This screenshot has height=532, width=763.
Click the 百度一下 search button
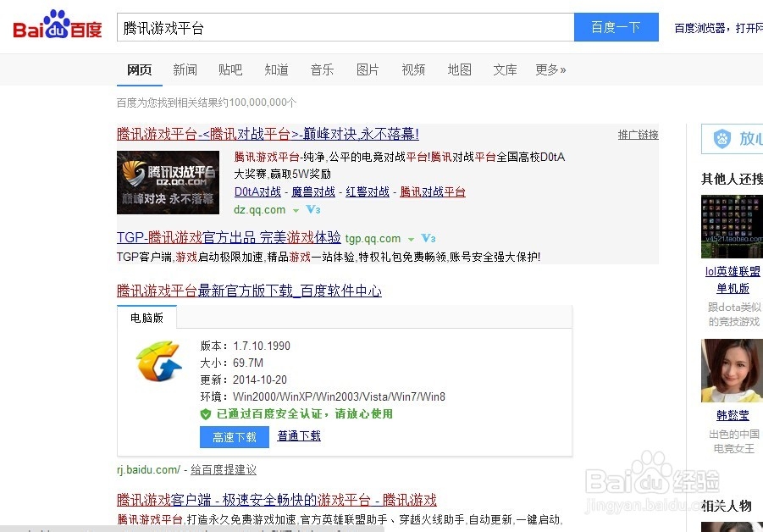tap(616, 27)
